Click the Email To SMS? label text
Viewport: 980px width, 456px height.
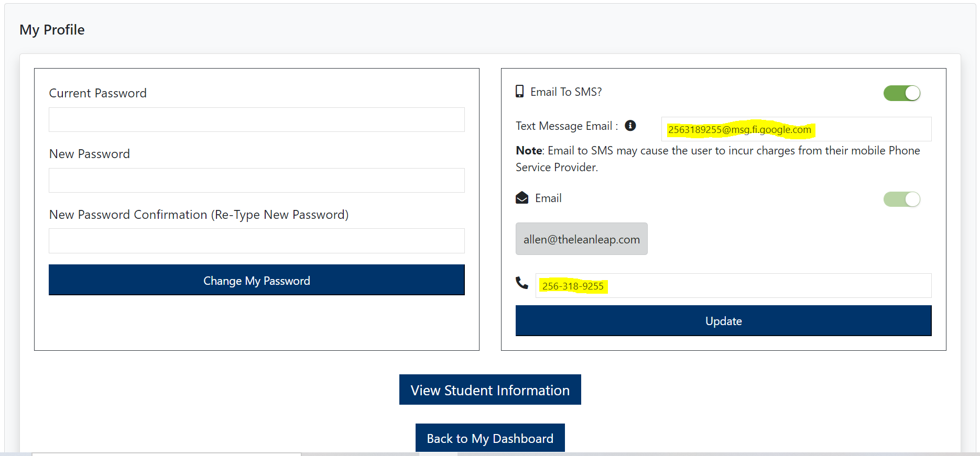(x=566, y=92)
